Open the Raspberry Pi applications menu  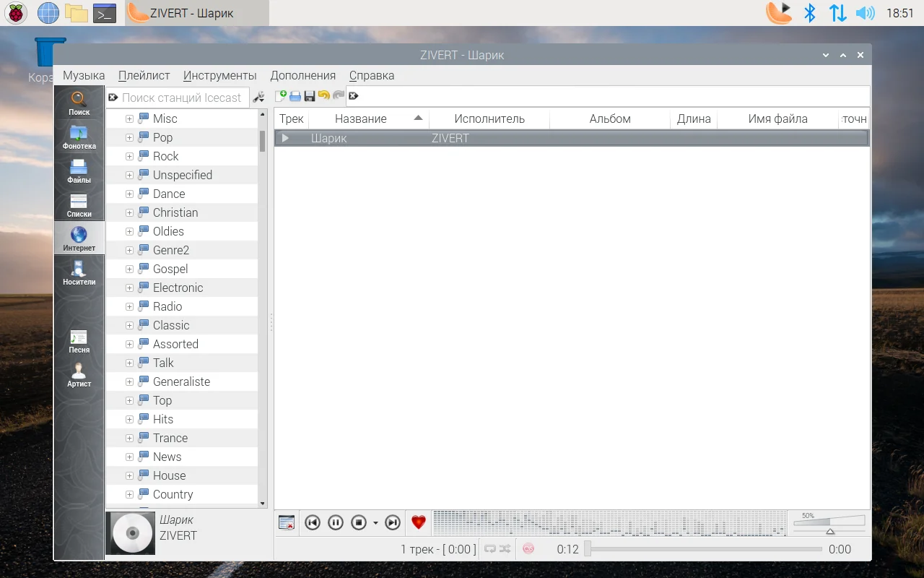point(16,13)
